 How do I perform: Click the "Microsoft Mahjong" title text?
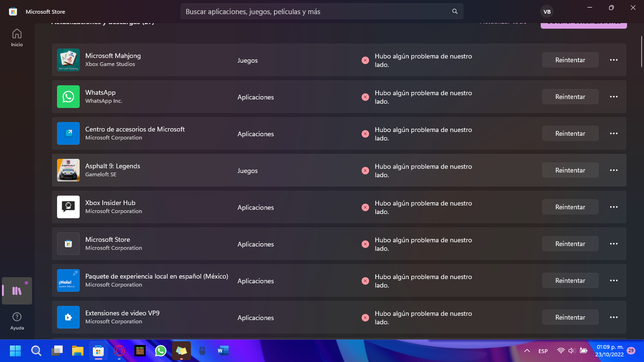[113, 56]
